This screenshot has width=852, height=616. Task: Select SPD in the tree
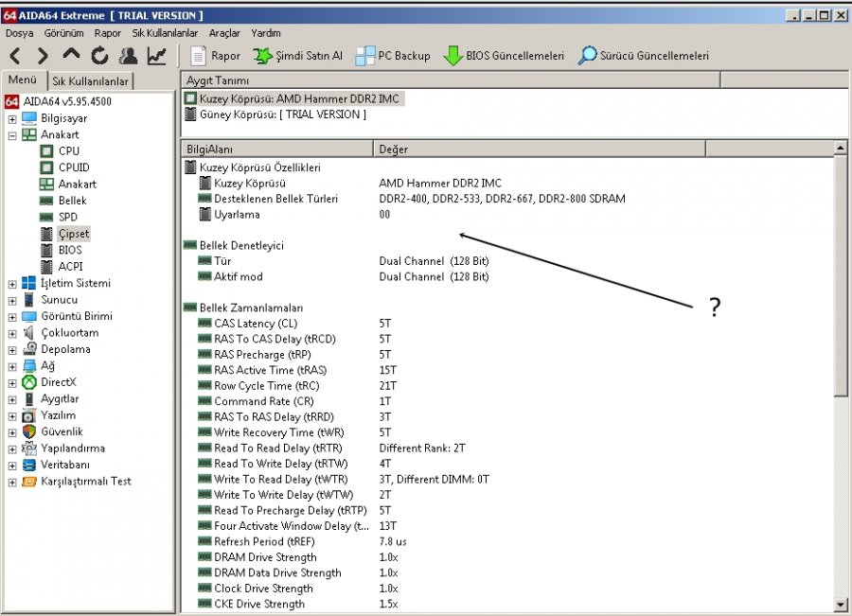click(68, 217)
